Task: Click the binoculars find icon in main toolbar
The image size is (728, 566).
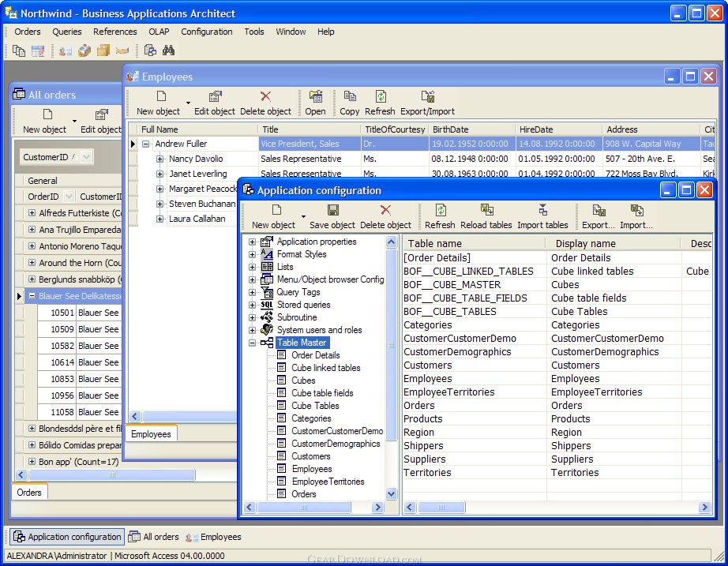Action: pos(168,51)
